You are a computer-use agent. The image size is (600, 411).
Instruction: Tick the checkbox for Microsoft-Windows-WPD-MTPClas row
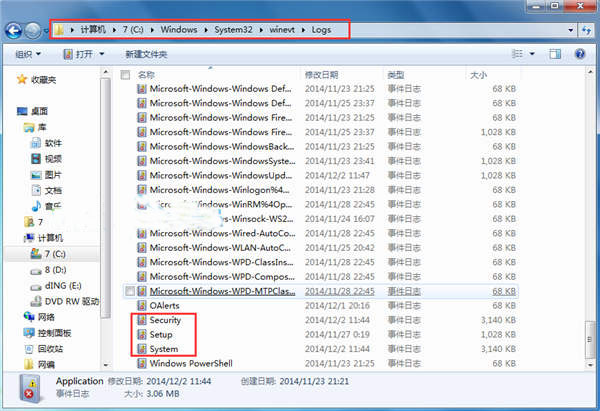130,291
